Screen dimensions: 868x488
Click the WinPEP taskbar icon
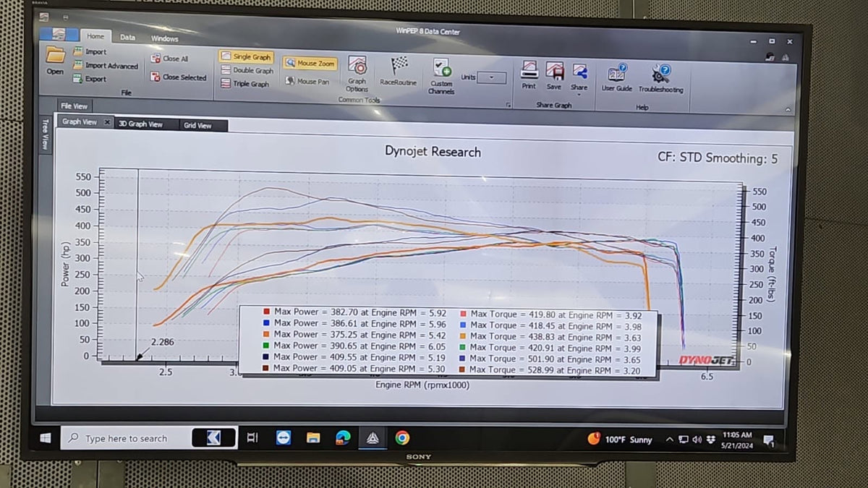373,437
